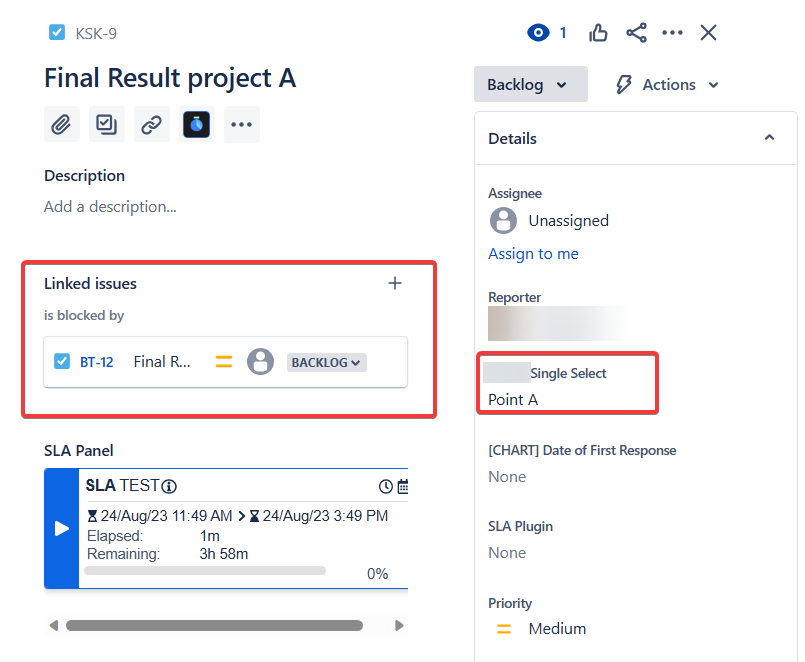Click the Medium priority field
The width and height of the screenshot is (805, 662).
pyautogui.click(x=542, y=629)
